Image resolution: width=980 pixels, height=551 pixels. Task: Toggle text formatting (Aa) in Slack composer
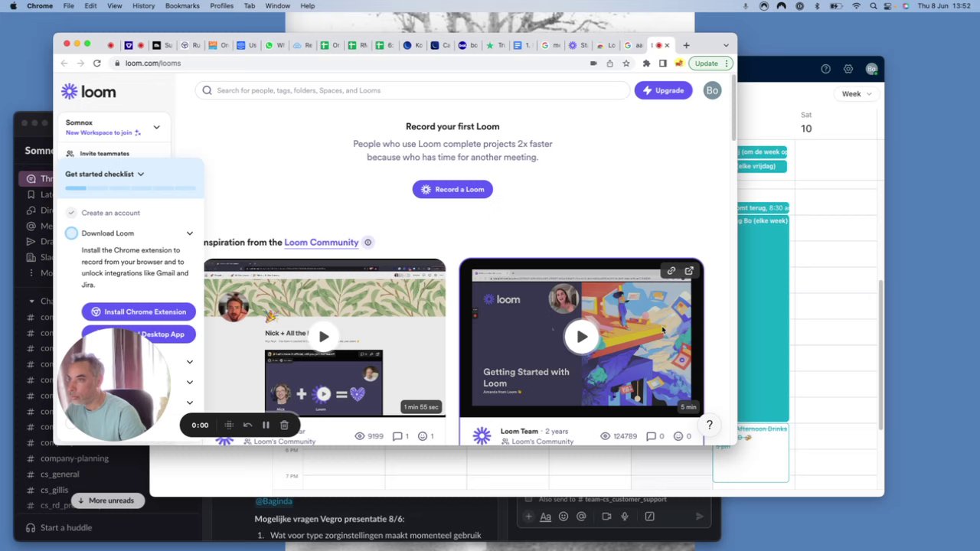pos(546,517)
